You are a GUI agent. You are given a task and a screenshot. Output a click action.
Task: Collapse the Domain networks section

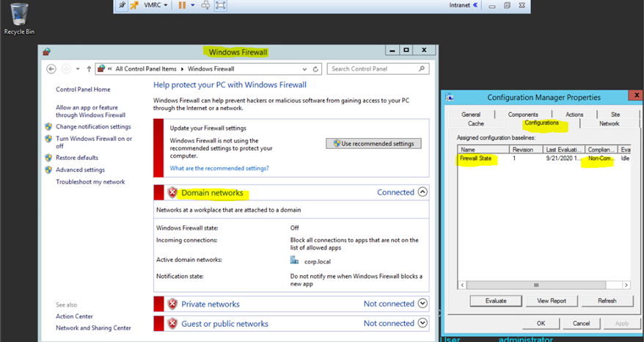click(x=422, y=192)
